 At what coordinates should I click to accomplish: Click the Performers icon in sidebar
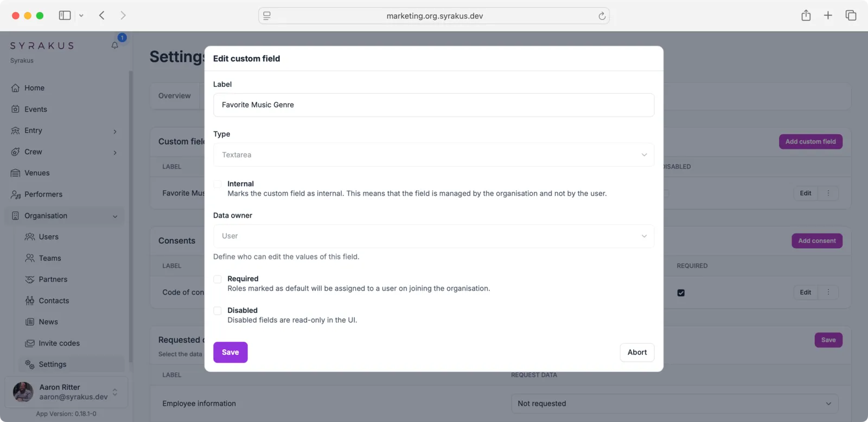pos(15,194)
